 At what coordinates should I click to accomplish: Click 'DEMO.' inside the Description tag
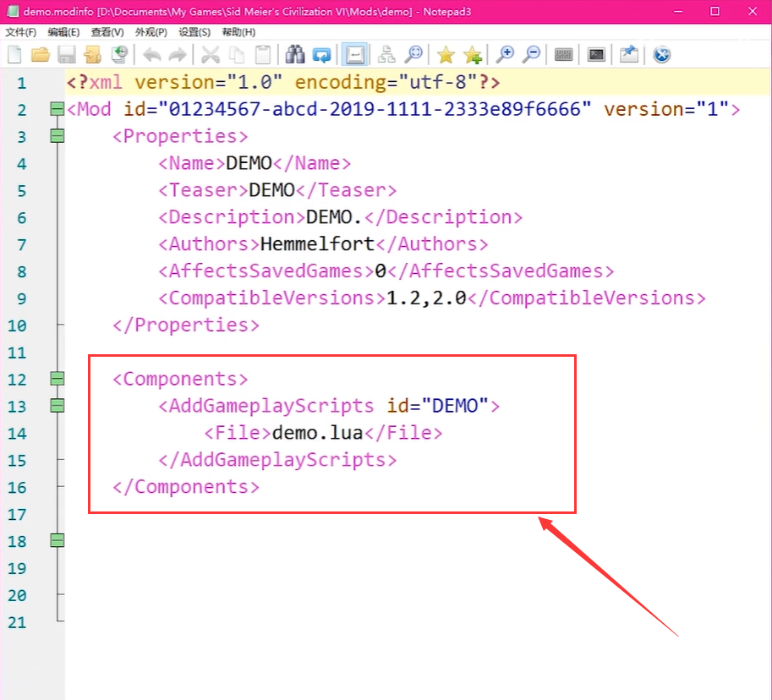334,216
